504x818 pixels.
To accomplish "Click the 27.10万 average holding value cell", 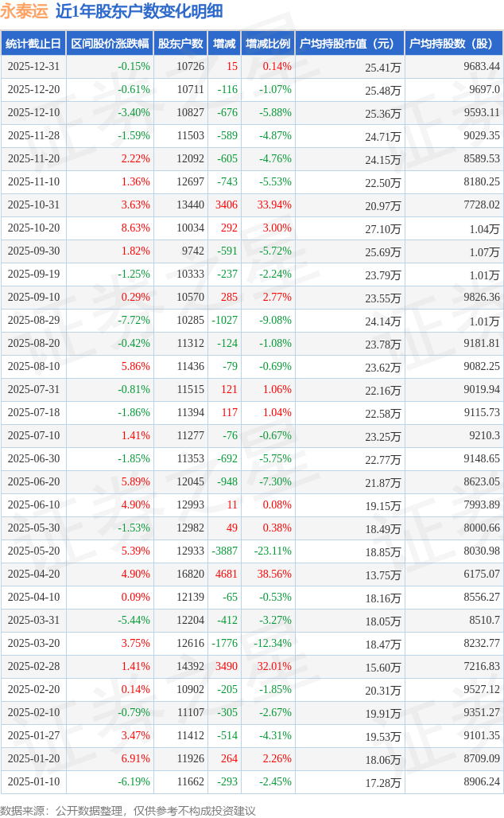I will coord(382,228).
